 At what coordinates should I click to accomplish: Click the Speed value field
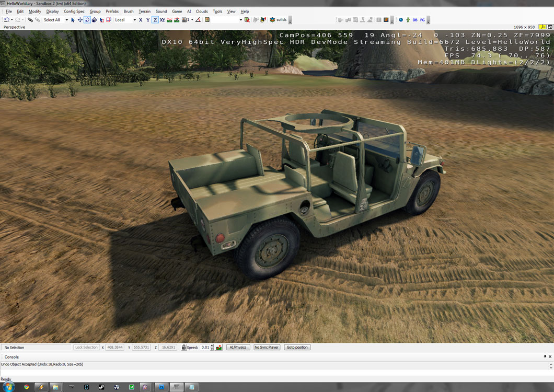[x=205, y=348]
